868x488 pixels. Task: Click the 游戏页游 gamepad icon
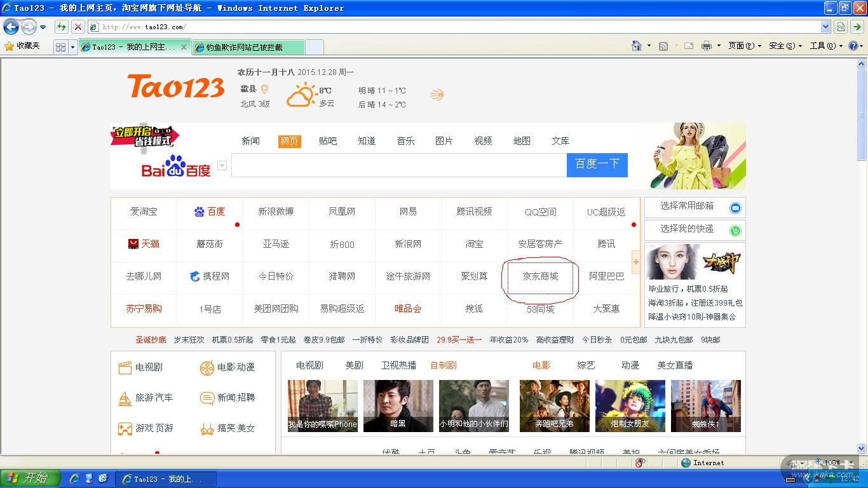[x=125, y=428]
